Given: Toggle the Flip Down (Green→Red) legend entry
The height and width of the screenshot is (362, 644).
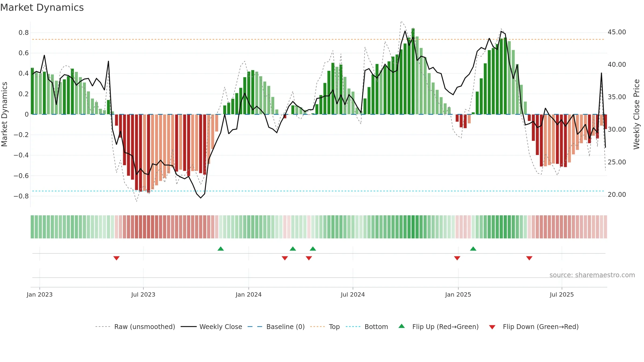Looking at the screenshot, I should pos(534,327).
